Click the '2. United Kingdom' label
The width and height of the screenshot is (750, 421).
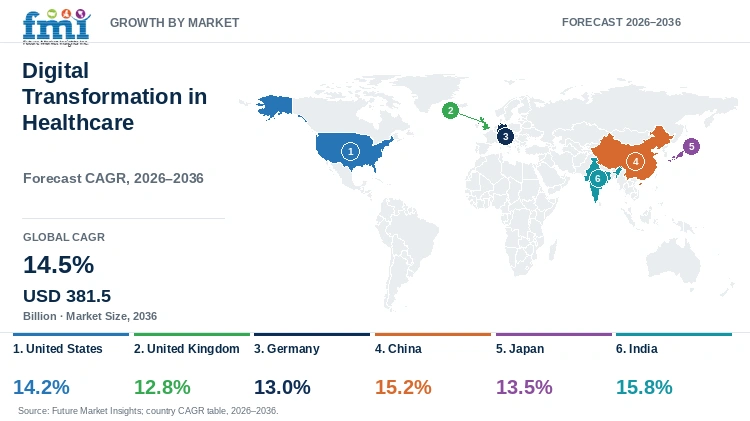click(187, 349)
